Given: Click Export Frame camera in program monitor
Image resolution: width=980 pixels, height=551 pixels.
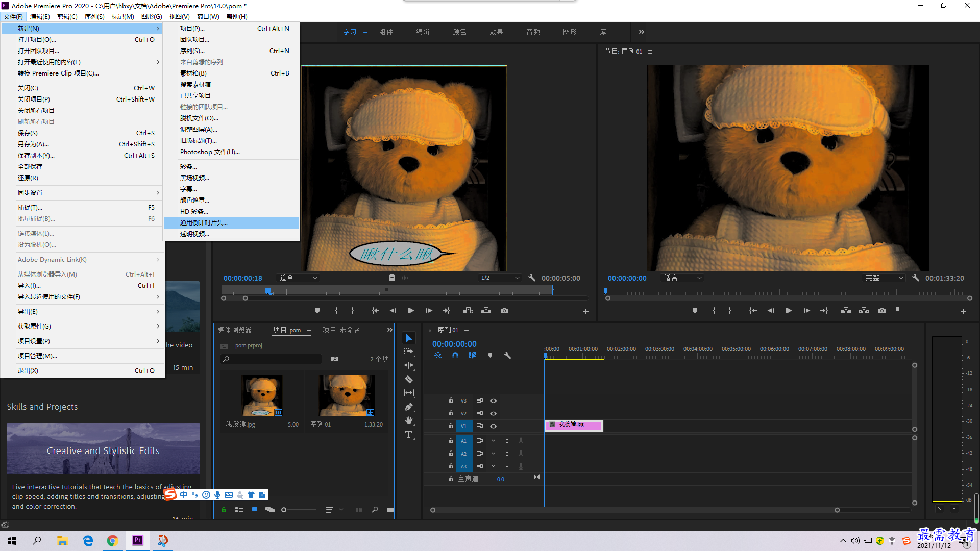Looking at the screenshot, I should [x=881, y=311].
